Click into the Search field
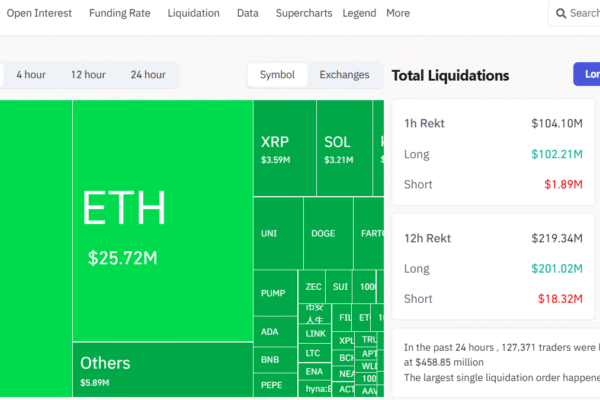Screen dimensions: 600x400 [x=582, y=13]
